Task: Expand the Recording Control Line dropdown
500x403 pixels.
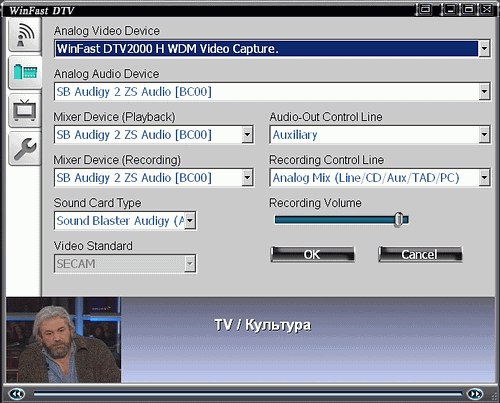Action: click(484, 178)
